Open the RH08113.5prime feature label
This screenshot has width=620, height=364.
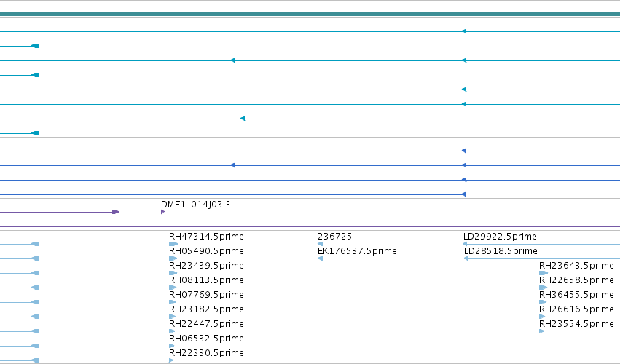coord(206,280)
